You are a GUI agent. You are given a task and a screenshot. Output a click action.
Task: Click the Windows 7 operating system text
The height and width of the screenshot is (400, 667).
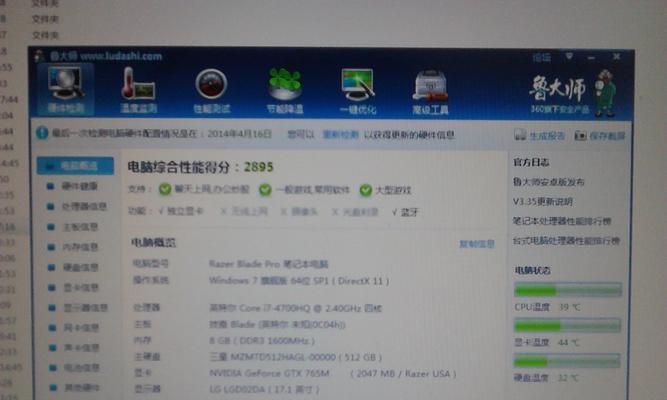[x=299, y=280]
